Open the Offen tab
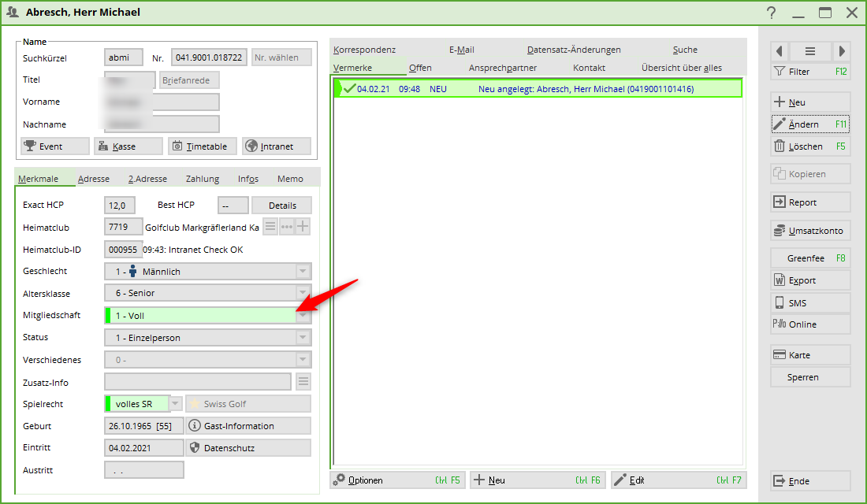The width and height of the screenshot is (867, 504). coord(420,68)
